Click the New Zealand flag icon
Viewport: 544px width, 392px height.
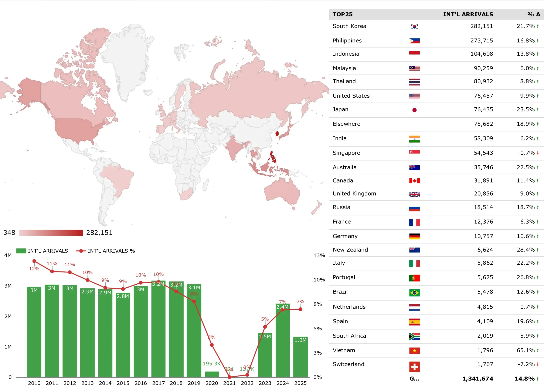(x=414, y=250)
